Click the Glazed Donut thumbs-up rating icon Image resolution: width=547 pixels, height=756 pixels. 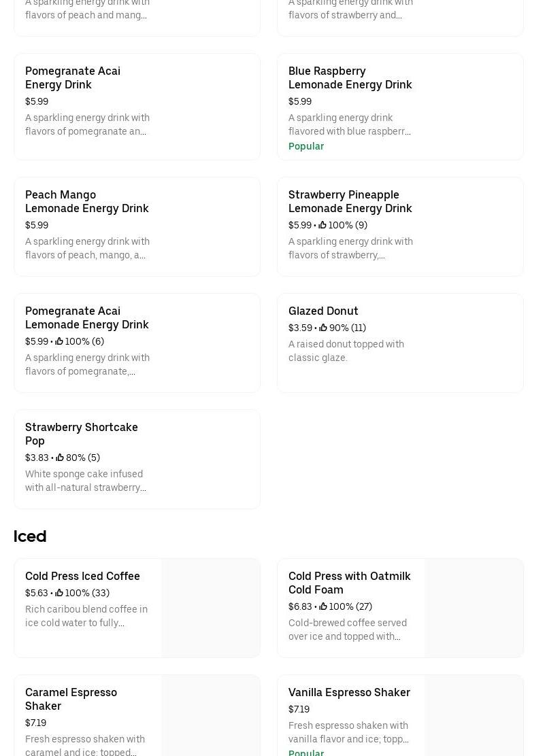[x=323, y=328]
